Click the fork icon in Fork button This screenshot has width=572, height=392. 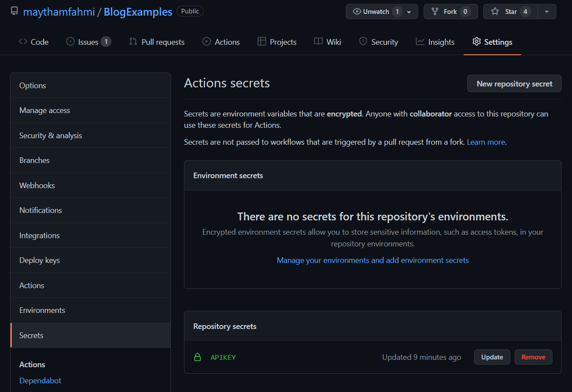click(x=435, y=12)
